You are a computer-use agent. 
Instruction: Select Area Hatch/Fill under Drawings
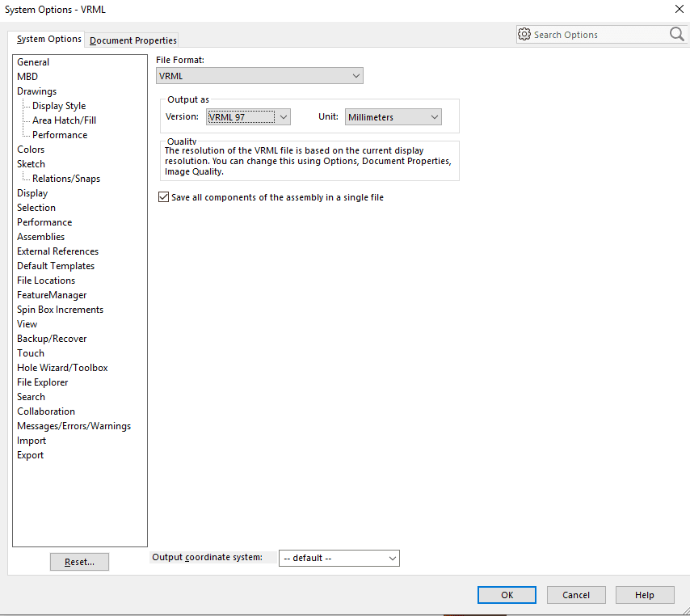tap(64, 120)
